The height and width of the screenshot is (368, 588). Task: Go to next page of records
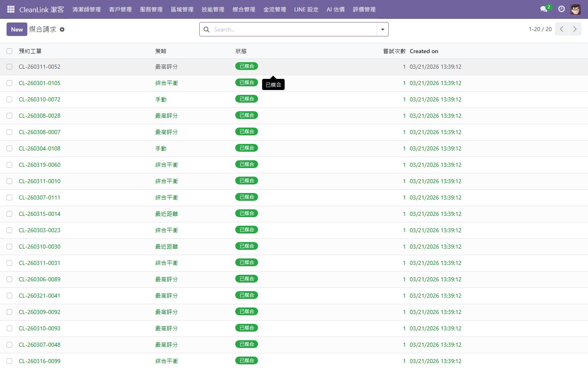click(x=575, y=29)
